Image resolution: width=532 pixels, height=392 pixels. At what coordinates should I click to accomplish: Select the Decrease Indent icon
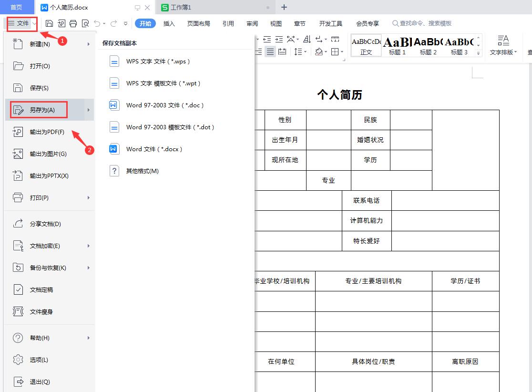click(267, 39)
